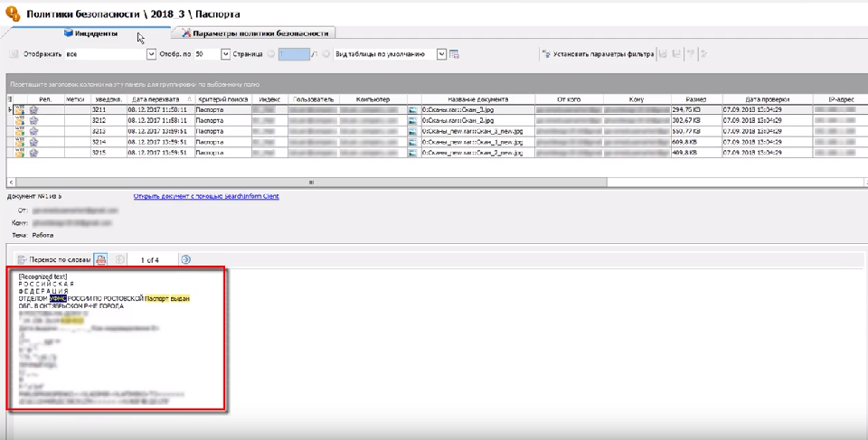Click the table view settings icon
Viewport: 868px width, 440px height.
[455, 54]
